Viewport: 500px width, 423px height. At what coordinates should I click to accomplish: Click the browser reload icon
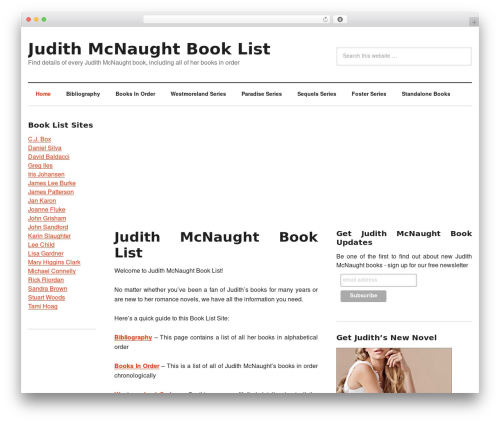pyautogui.click(x=325, y=20)
